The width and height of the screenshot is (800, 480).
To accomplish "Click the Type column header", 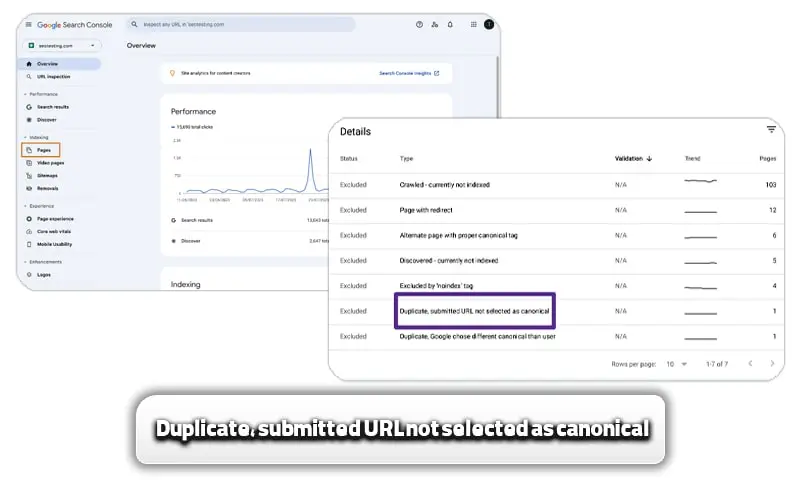I will pos(406,159).
